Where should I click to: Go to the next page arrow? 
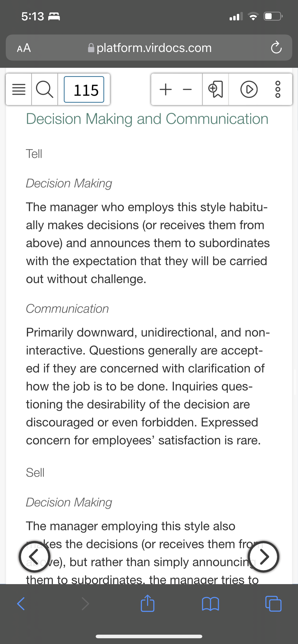tap(263, 556)
